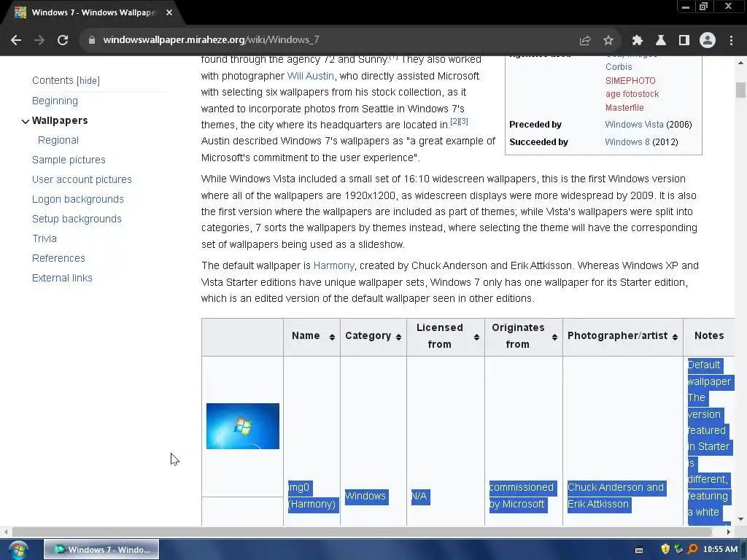
Task: Toggle the browser side panel
Action: click(x=684, y=41)
